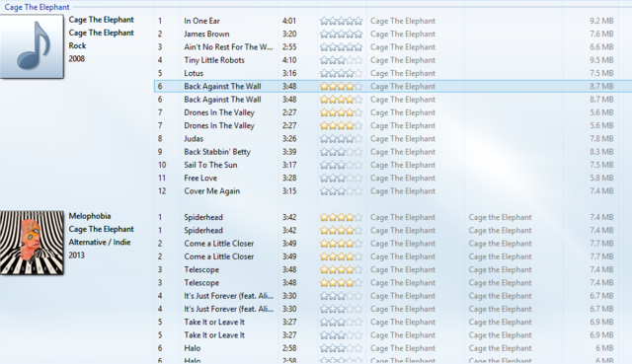This screenshot has height=364, width=632.
Task: Select Ain't No Rest For The W... track
Action: point(228,47)
